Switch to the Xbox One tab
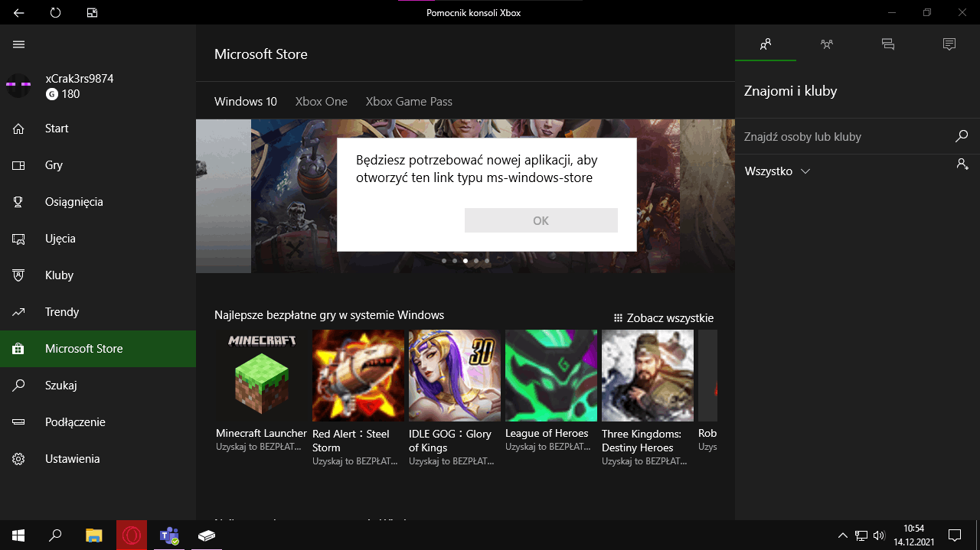Image resolution: width=980 pixels, height=550 pixels. pos(322,102)
